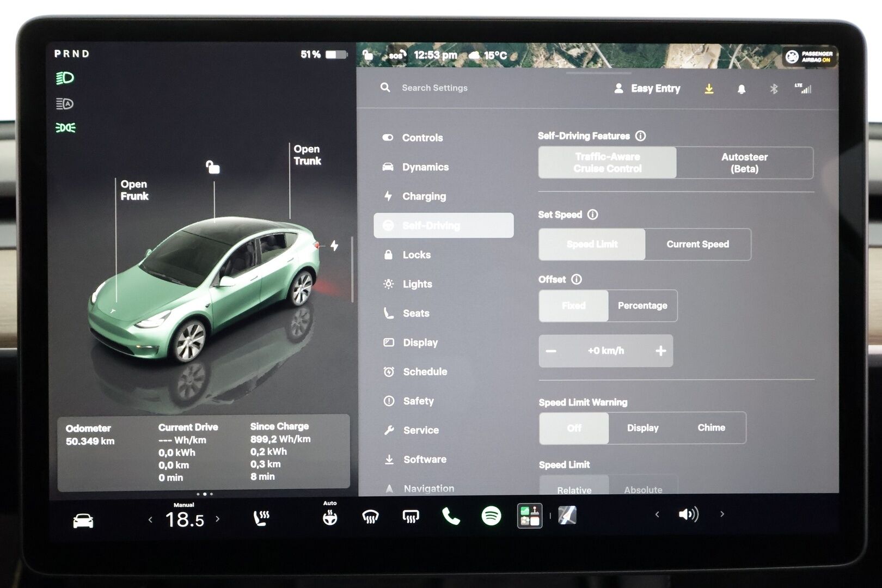Open the car controls icon in bottom bar
This screenshot has height=588, width=882.
(83, 520)
